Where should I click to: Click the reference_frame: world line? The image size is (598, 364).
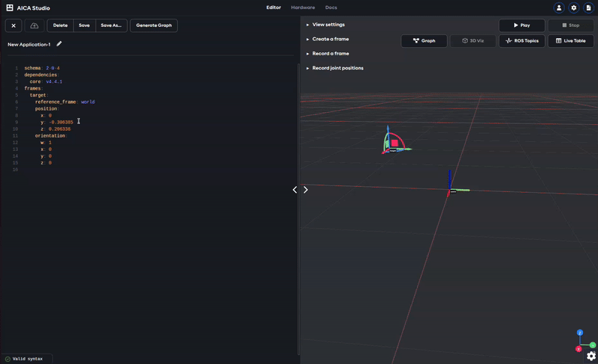click(x=65, y=102)
